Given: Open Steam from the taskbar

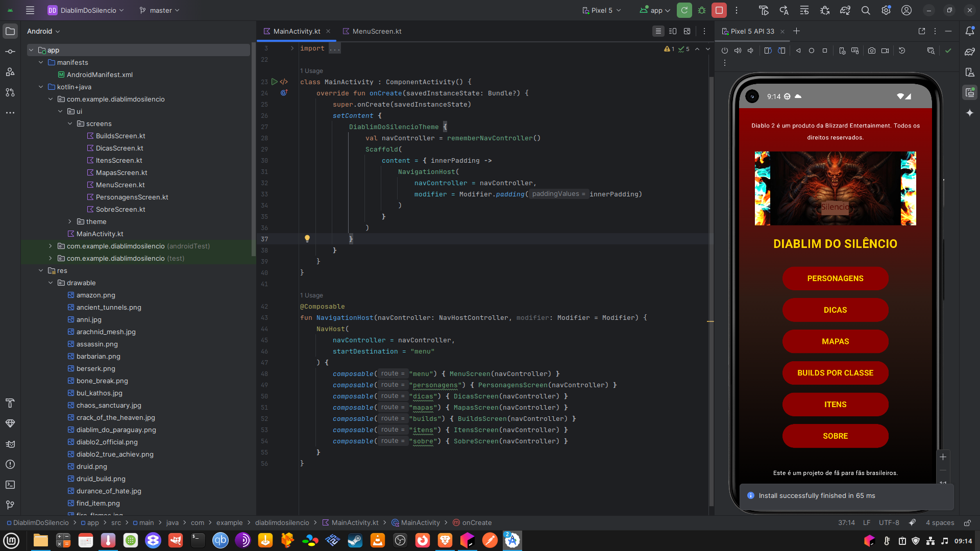Looking at the screenshot, I should tap(355, 540).
